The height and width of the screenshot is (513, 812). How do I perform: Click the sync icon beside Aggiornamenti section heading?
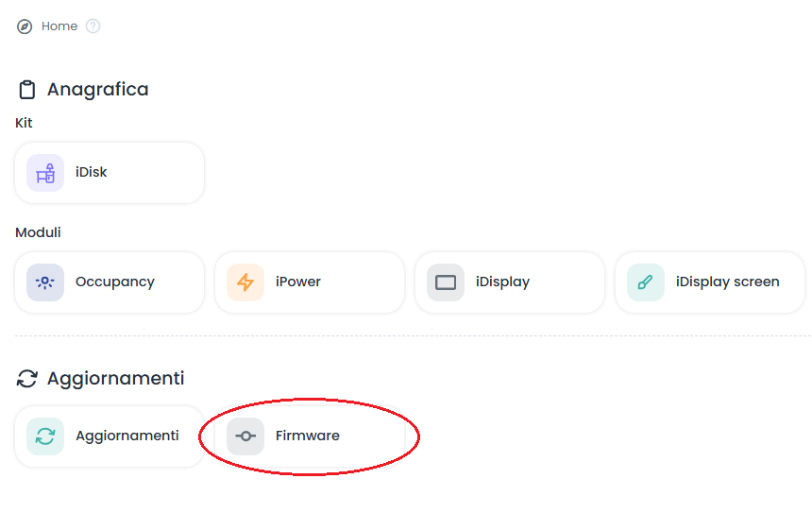click(27, 380)
